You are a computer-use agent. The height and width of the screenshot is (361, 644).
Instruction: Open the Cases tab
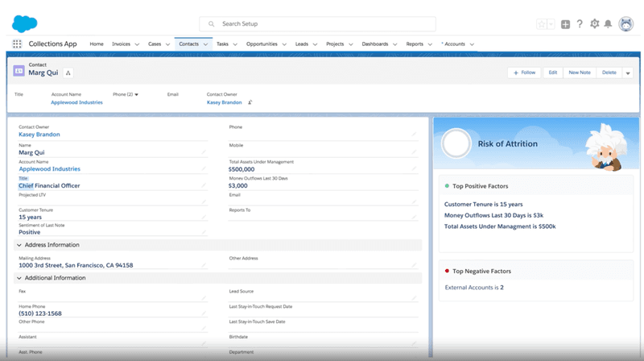(155, 44)
